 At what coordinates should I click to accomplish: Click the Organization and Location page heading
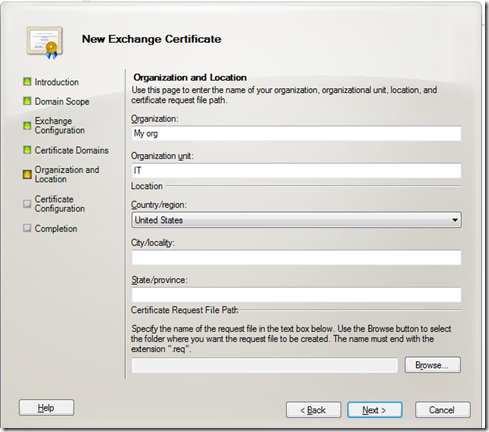(x=190, y=78)
